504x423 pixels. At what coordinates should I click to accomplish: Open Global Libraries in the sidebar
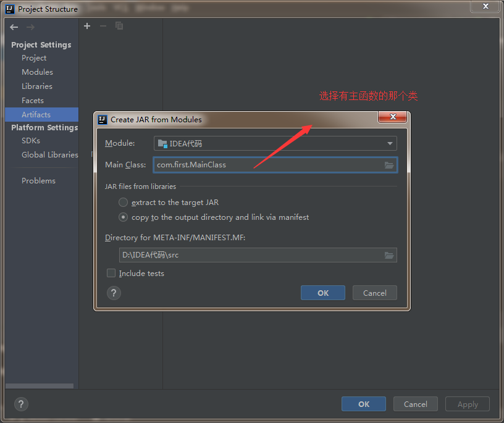(x=50, y=154)
